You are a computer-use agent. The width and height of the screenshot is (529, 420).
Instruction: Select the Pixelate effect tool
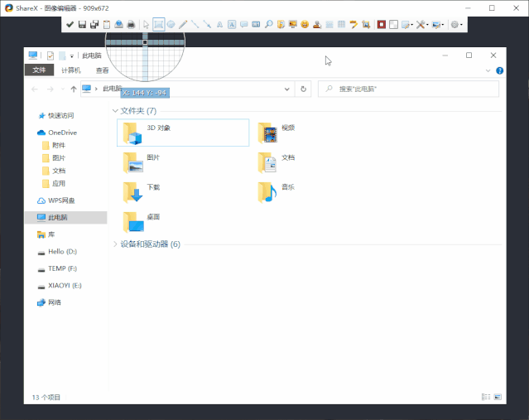click(341, 24)
